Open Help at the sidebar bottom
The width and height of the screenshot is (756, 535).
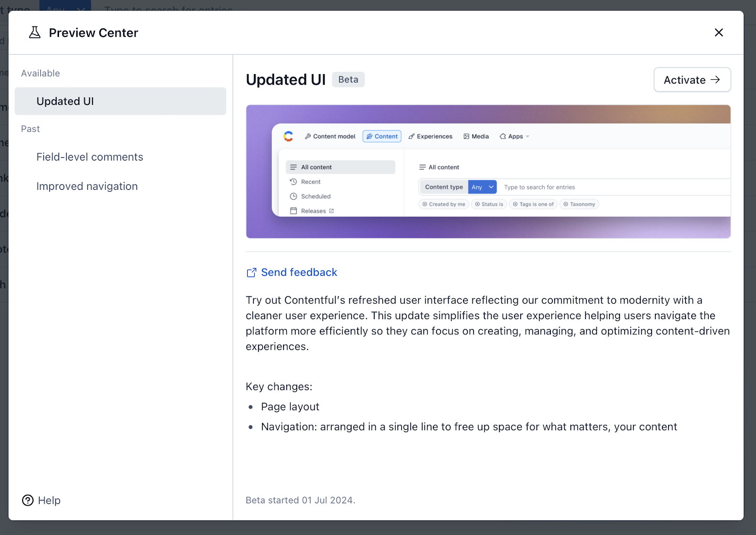(x=42, y=500)
